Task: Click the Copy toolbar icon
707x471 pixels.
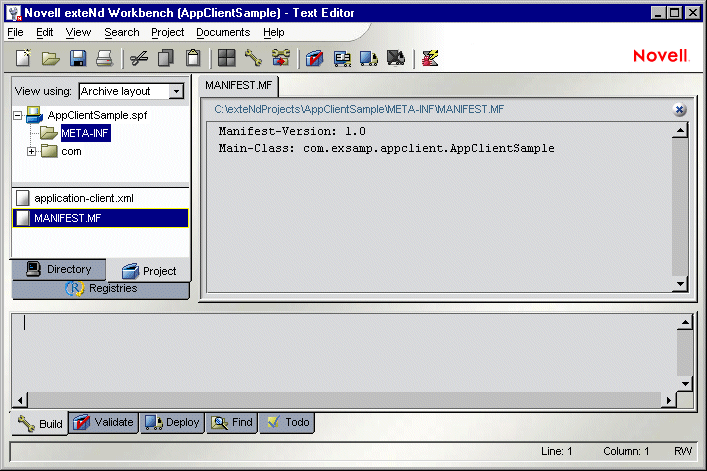Action: [166, 58]
